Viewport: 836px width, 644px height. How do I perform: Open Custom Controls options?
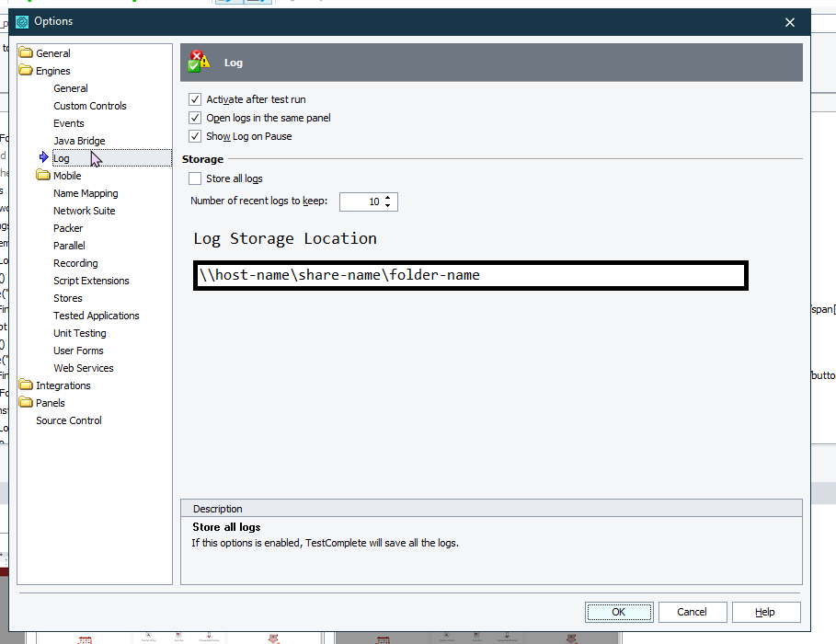click(x=89, y=106)
